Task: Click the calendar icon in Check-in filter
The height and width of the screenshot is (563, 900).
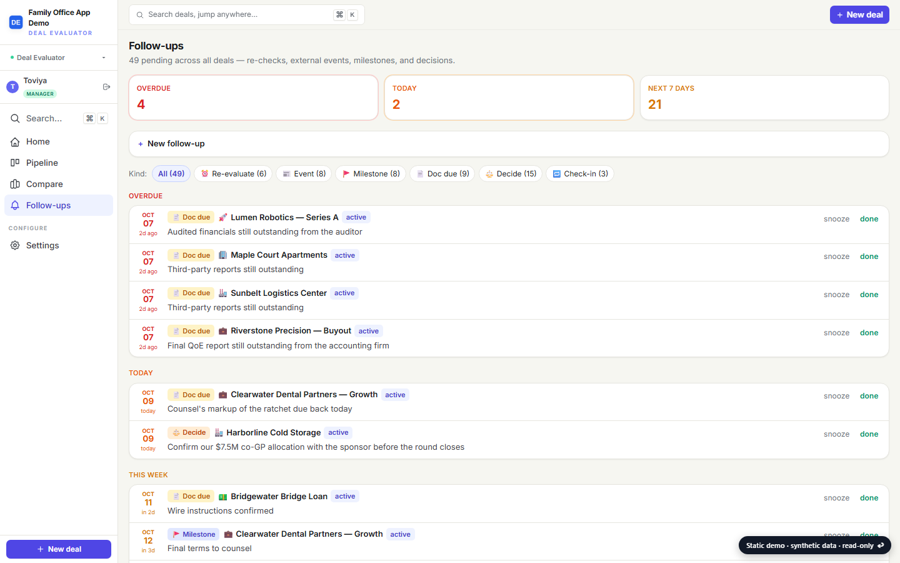Action: click(556, 174)
